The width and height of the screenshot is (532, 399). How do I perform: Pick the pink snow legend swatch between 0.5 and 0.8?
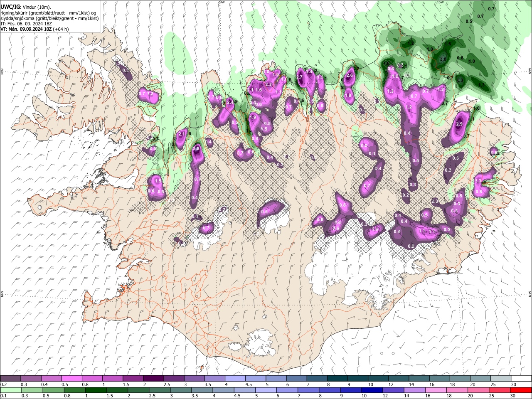point(72,379)
